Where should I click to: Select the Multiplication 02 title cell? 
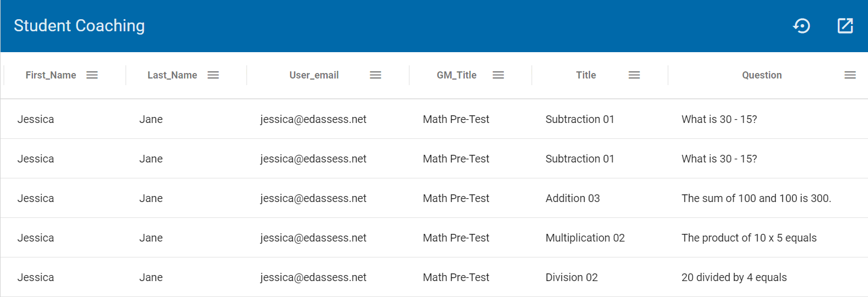(x=585, y=238)
